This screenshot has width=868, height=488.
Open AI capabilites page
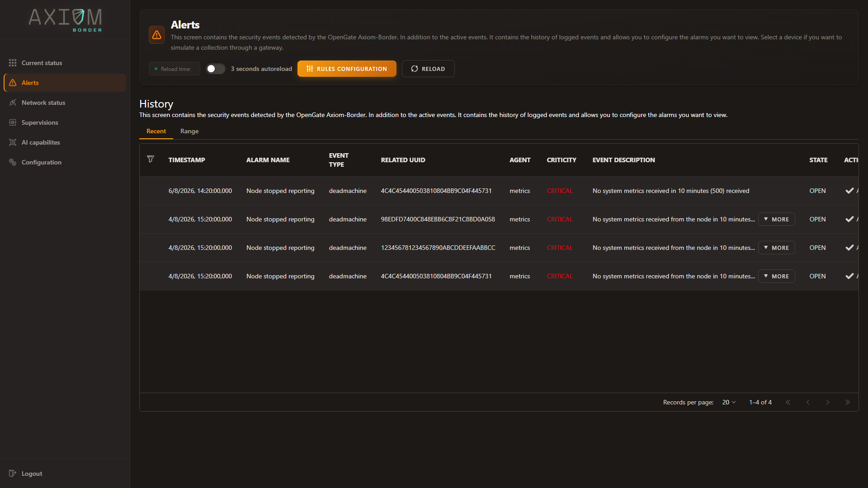point(65,142)
